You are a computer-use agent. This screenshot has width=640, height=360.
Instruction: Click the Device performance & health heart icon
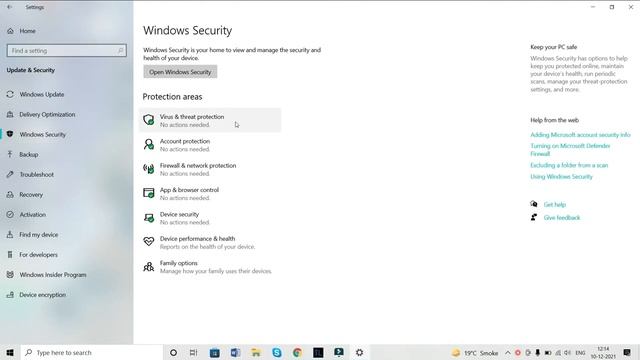[149, 242]
